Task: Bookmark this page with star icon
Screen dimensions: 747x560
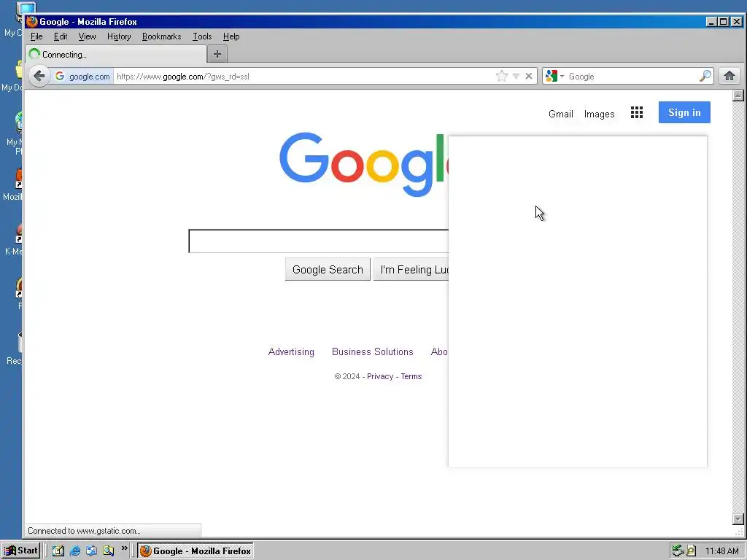Action: [501, 76]
